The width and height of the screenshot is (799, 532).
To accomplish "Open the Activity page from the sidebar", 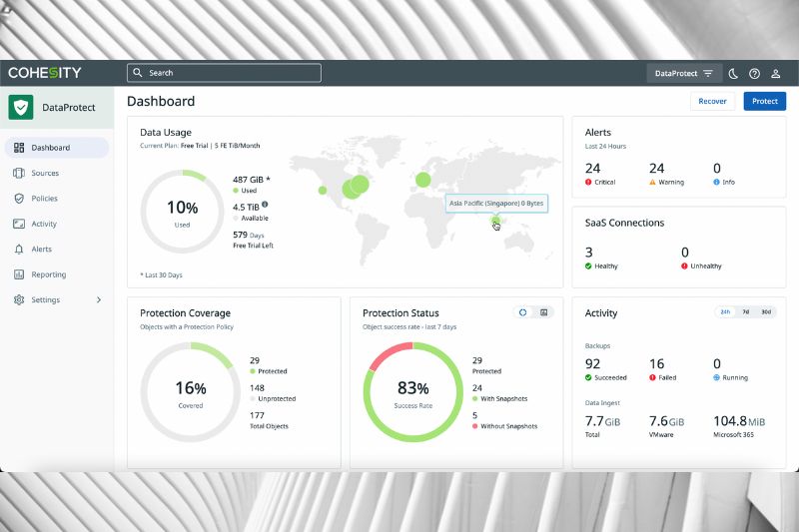I will click(43, 225).
